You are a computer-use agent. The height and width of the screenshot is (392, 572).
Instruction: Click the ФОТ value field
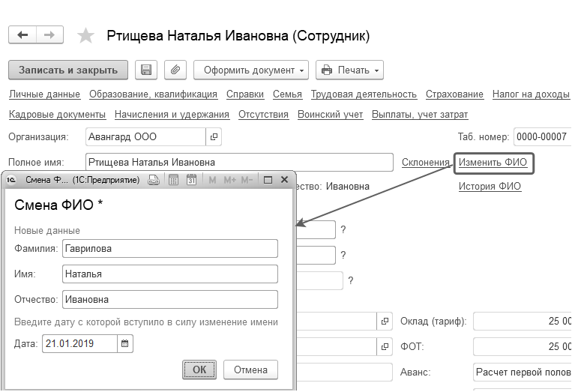pyautogui.click(x=523, y=346)
